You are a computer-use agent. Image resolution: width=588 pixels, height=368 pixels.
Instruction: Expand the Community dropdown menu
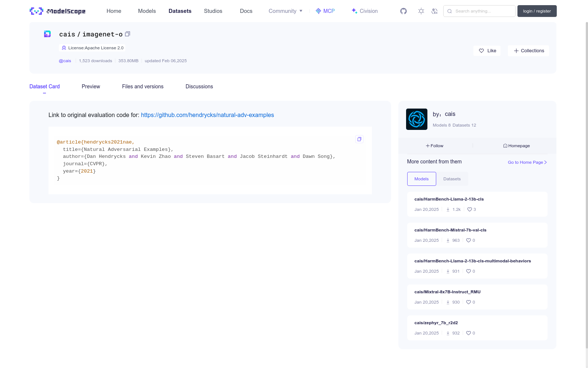286,11
